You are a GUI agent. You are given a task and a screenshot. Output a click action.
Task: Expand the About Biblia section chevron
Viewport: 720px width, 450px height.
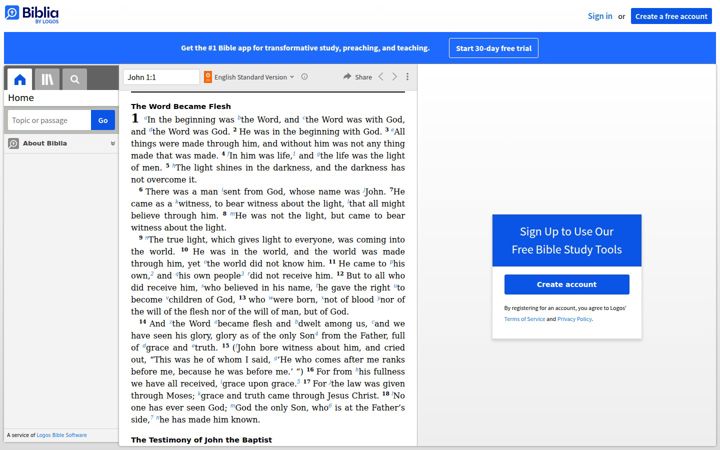tap(112, 144)
